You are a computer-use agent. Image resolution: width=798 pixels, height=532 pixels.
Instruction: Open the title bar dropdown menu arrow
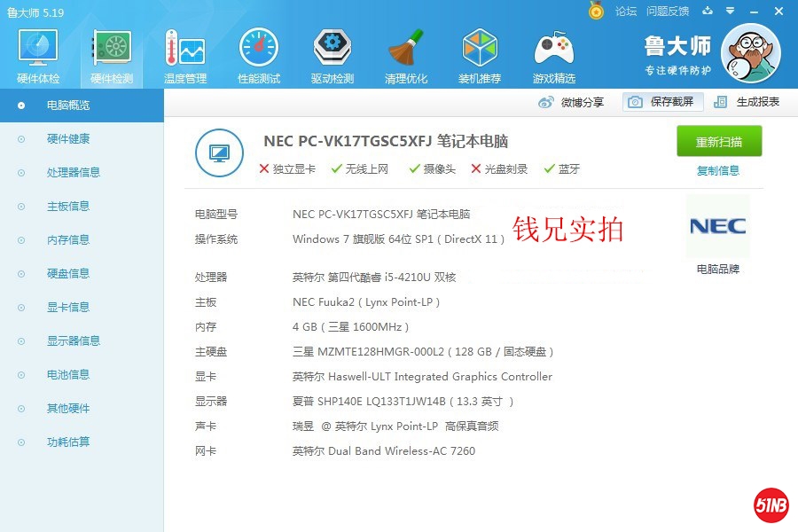point(731,11)
